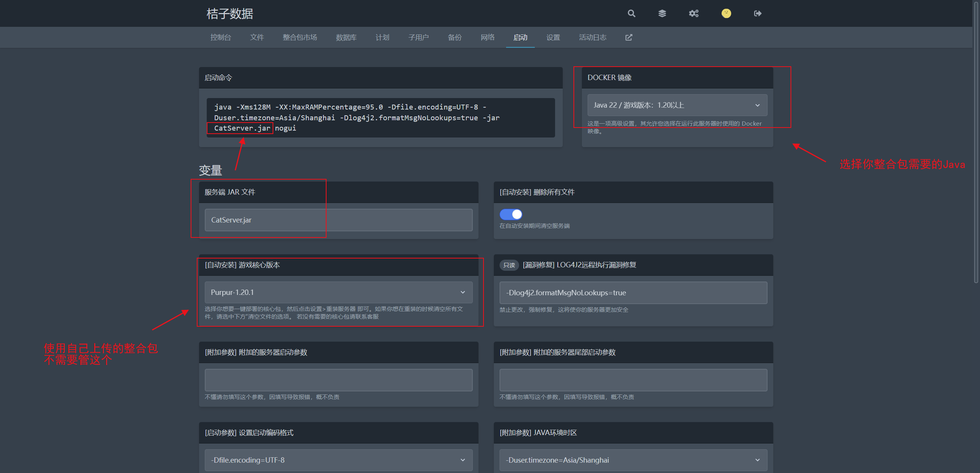980x473 pixels.
Task: View 活动日志 tab
Action: pyautogui.click(x=593, y=37)
